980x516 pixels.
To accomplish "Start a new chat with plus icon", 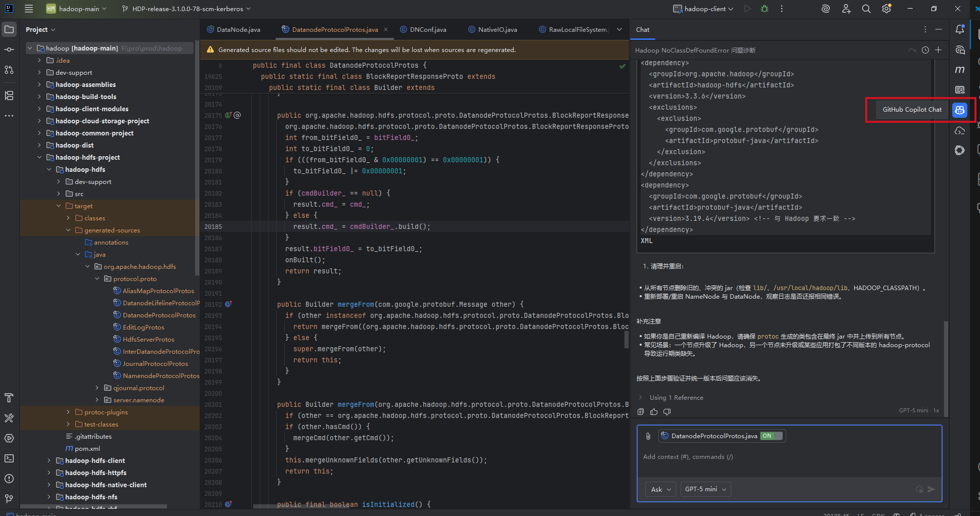I will click(x=938, y=50).
